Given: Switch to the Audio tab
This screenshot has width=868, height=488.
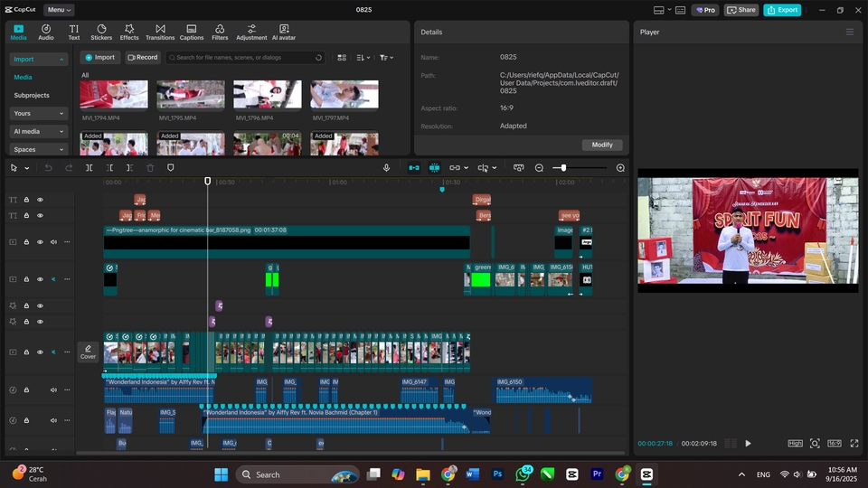Looking at the screenshot, I should point(45,33).
